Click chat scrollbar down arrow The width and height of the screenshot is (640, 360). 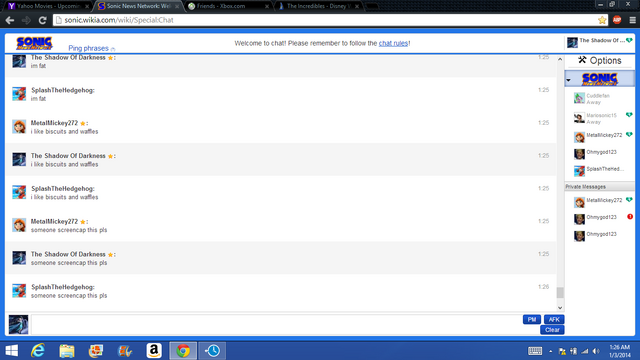[560, 308]
